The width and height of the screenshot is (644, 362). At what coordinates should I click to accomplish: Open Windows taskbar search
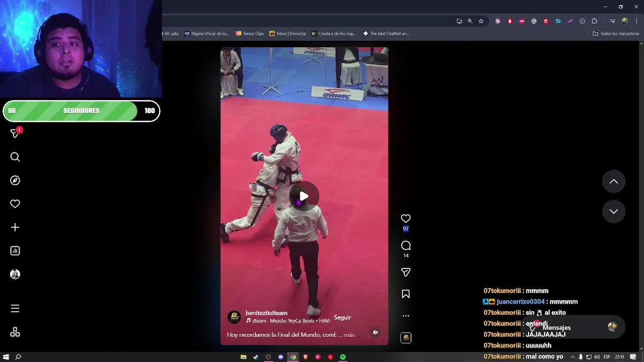click(19, 357)
